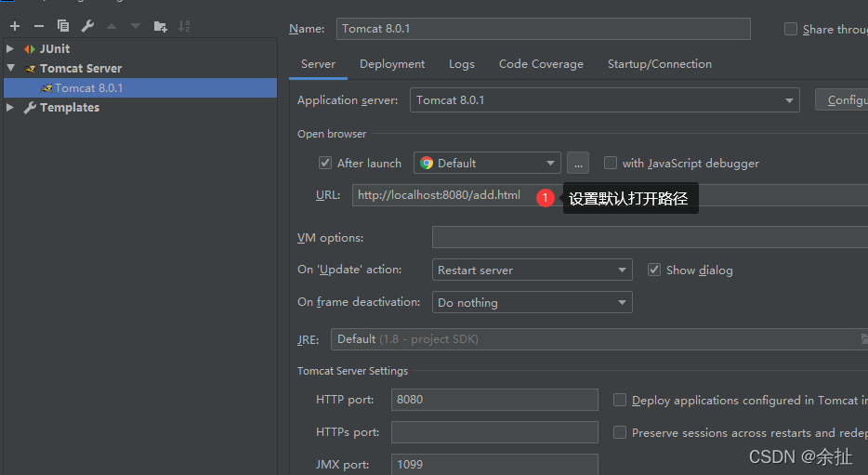
Task: Switch to the Startup/Connection tab
Action: click(x=659, y=64)
